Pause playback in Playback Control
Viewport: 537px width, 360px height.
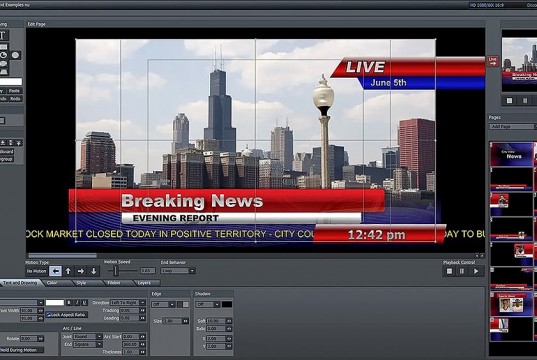(x=462, y=271)
